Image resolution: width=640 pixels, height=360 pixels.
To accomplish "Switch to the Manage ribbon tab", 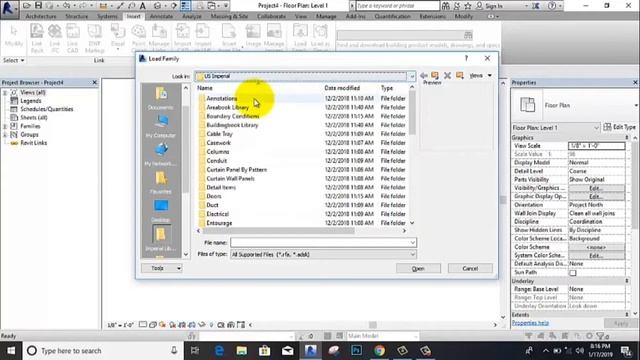I will point(326,16).
